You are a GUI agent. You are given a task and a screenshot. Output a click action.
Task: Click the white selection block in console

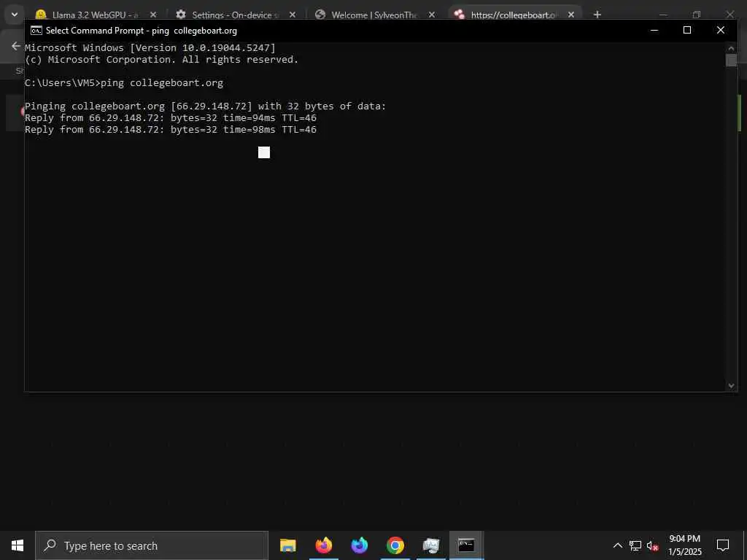pos(264,152)
